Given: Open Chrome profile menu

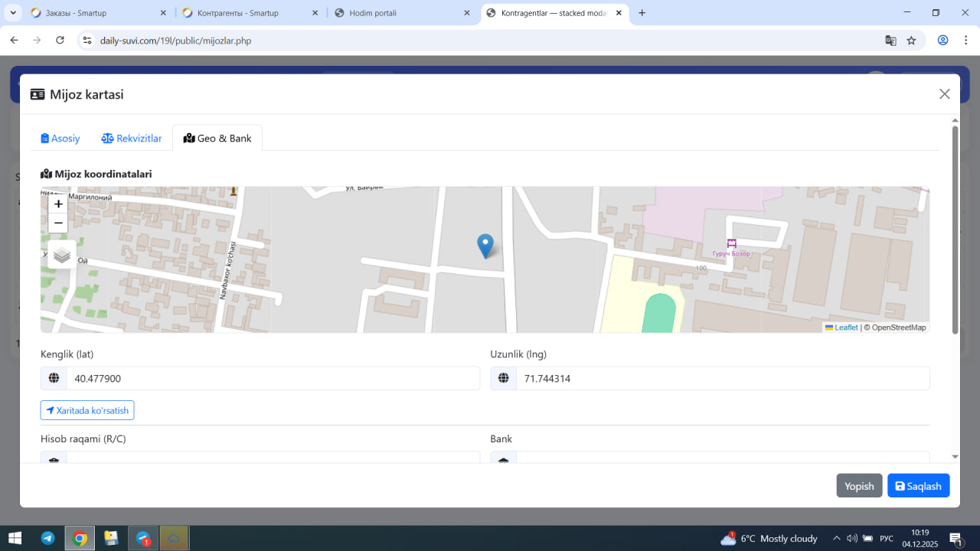Looking at the screenshot, I should point(942,41).
